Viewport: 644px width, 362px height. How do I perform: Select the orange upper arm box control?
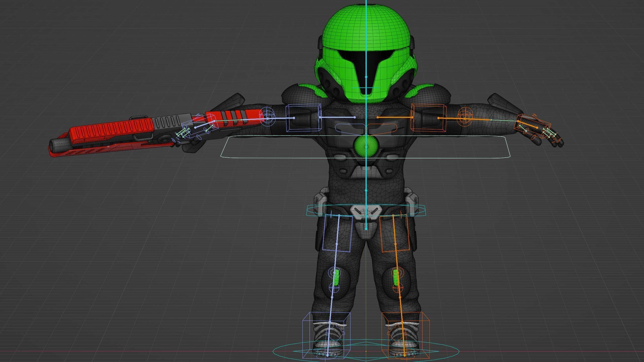pyautogui.click(x=429, y=118)
